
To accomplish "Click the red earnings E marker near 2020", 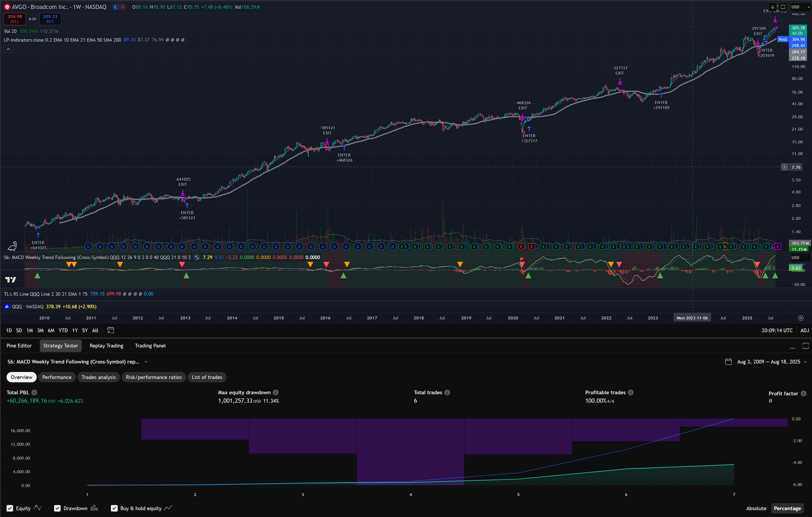I will 521,247.
